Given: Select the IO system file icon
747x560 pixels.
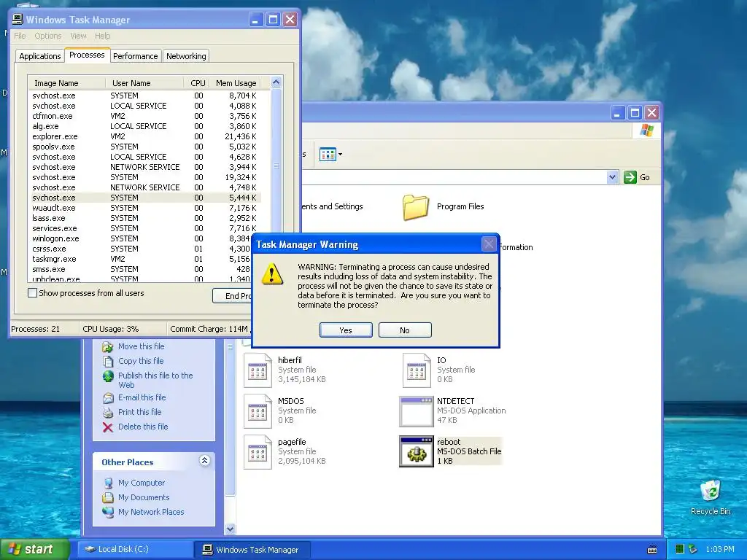Looking at the screenshot, I should (x=417, y=370).
